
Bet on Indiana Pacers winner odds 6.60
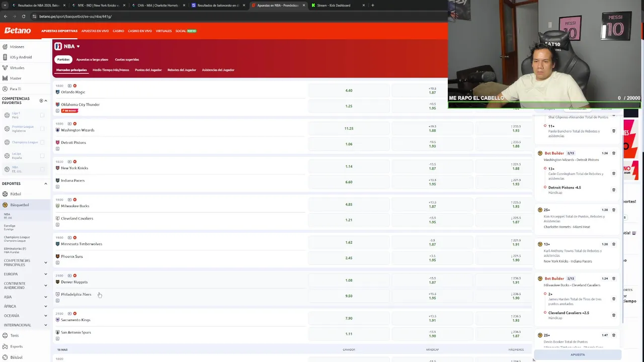coord(349,182)
